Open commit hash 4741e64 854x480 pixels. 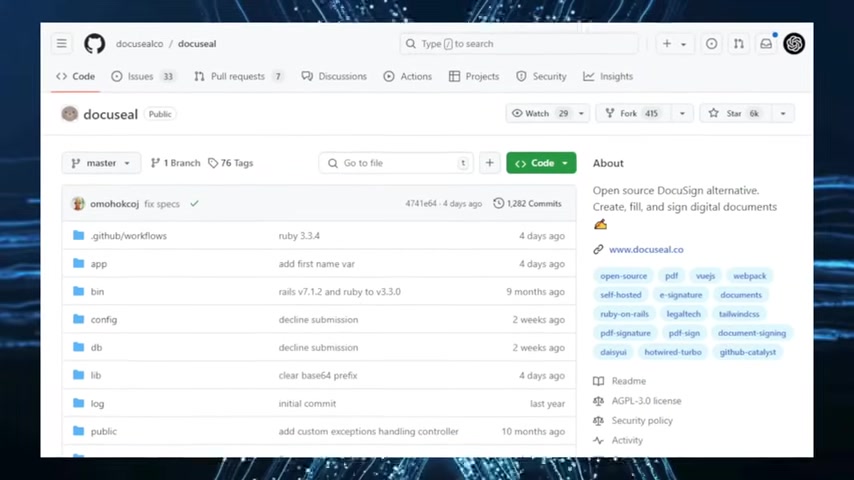tap(421, 204)
